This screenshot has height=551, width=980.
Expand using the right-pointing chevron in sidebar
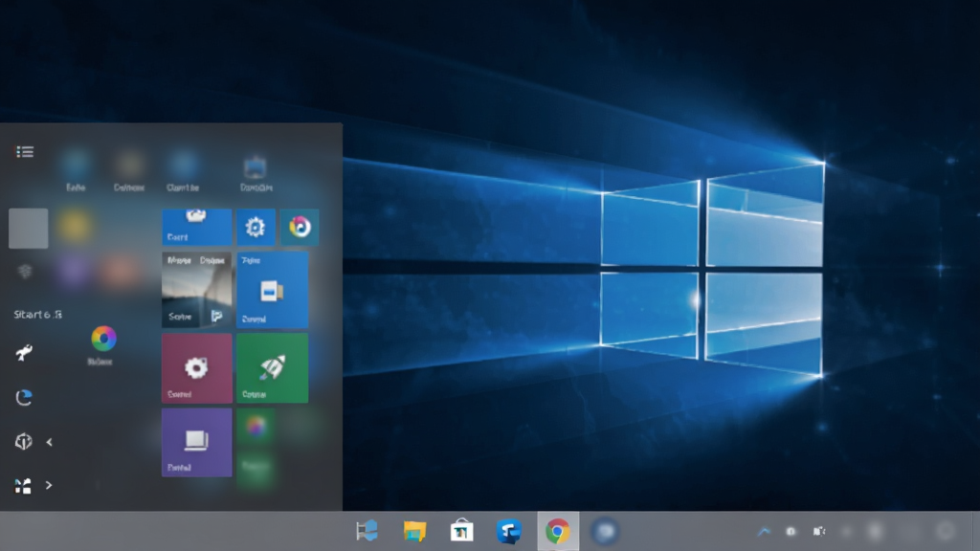pos(49,485)
